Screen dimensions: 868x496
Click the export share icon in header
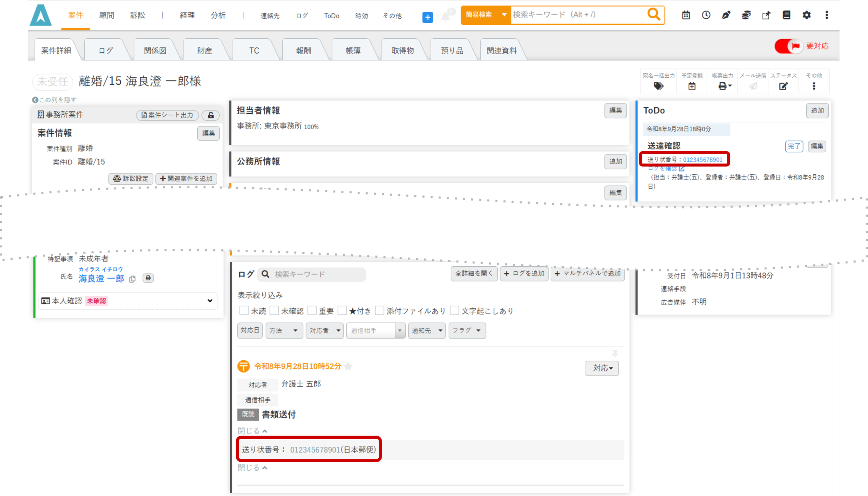pos(766,15)
